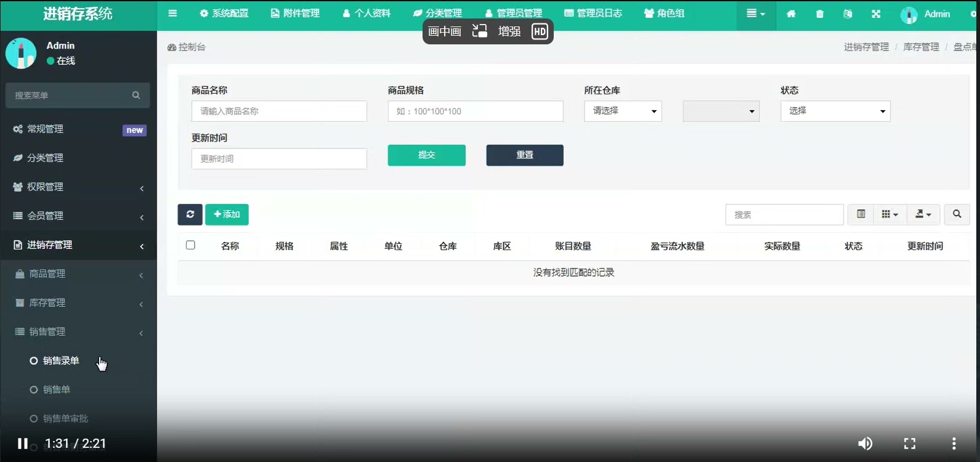Toggle fullscreen with the expand arrows icon

876,14
